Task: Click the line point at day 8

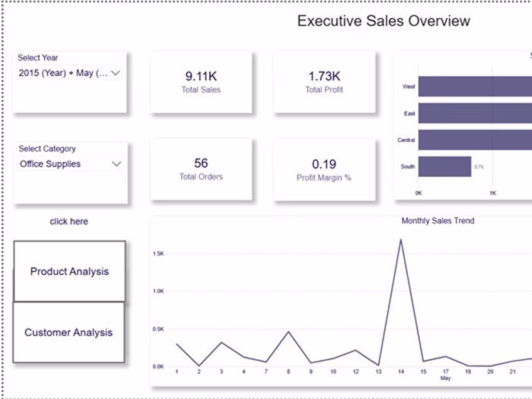Action: [x=288, y=332]
